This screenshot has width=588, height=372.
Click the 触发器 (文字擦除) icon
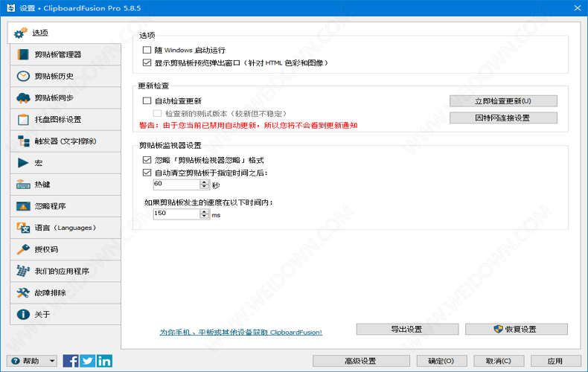pos(23,141)
